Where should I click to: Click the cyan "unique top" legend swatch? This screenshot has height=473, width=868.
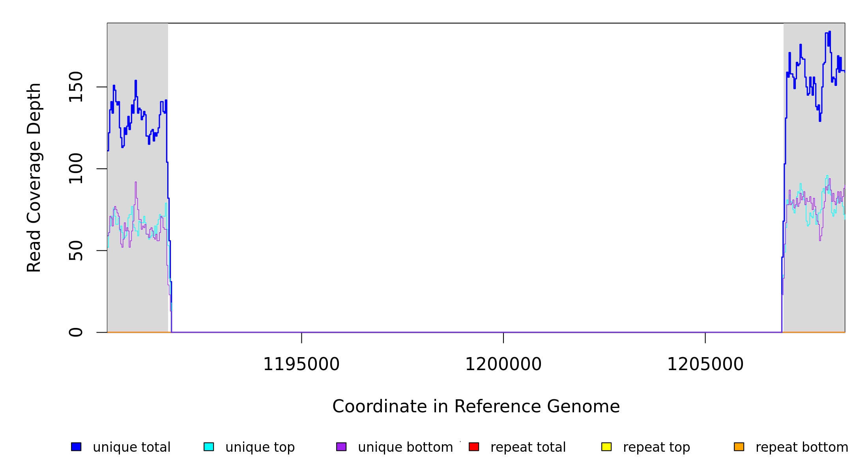coord(209,447)
